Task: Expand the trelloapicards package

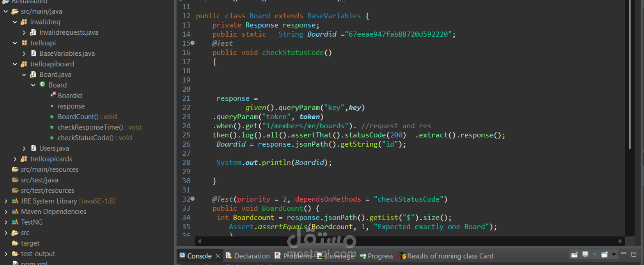Action: coord(15,159)
